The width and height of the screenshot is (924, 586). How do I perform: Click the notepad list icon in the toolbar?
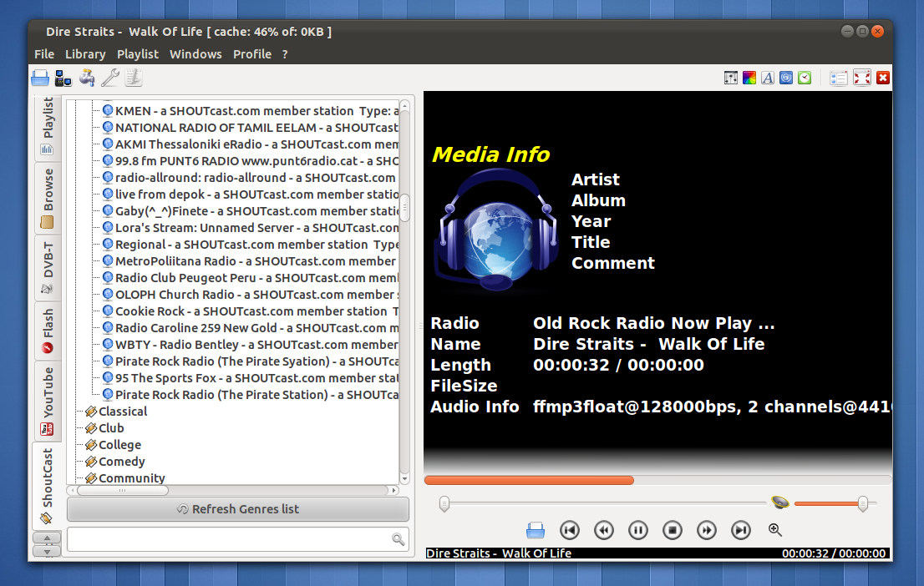tap(134, 78)
